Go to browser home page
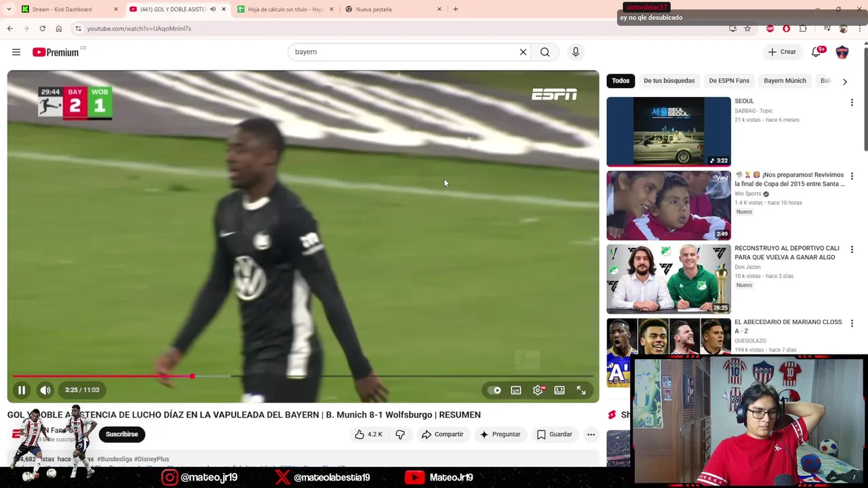Image resolution: width=868 pixels, height=488 pixels. tap(59, 28)
